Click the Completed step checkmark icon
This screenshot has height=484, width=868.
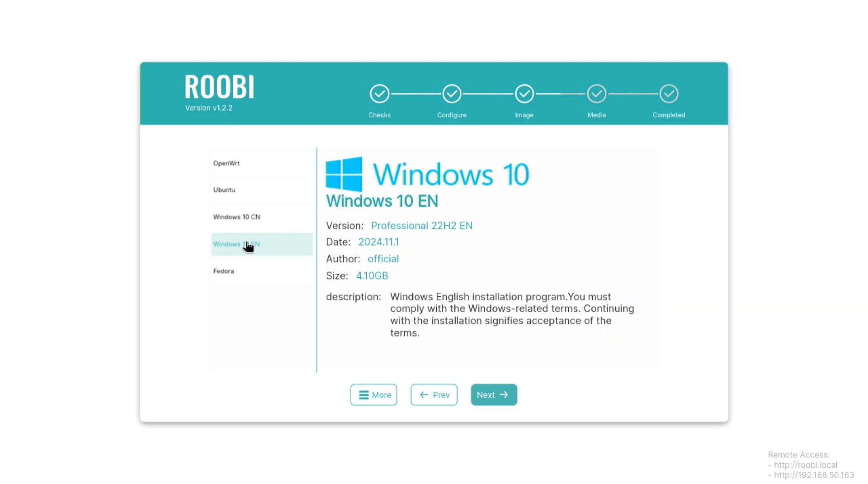point(669,94)
